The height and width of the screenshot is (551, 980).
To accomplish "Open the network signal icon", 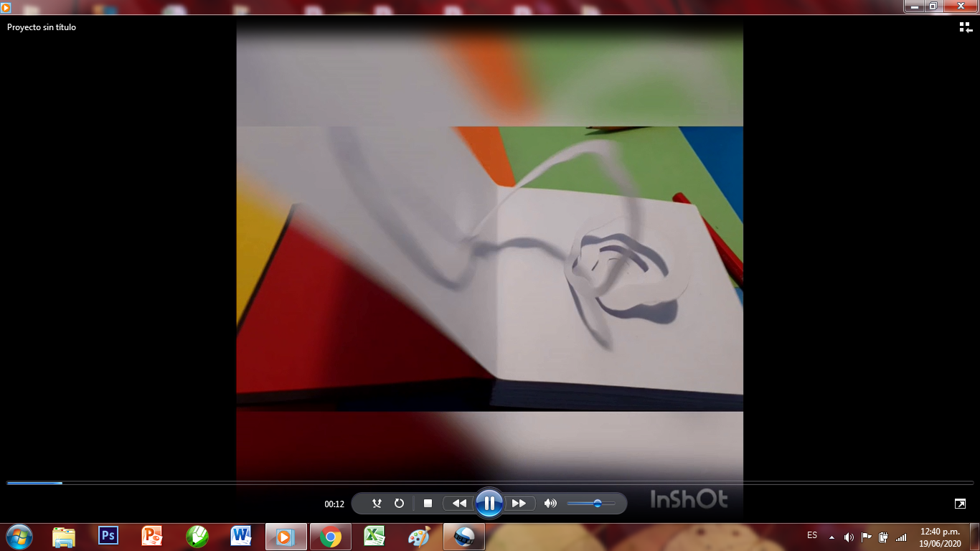I will (901, 537).
